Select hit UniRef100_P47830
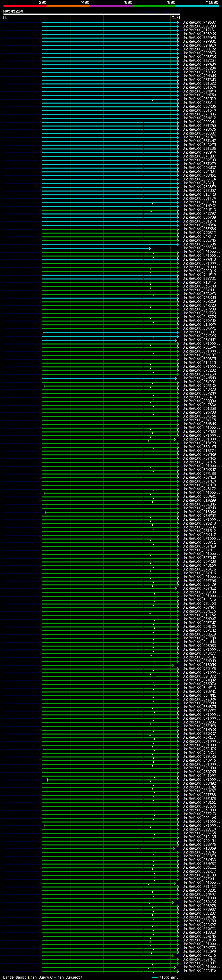This screenshot has width=222, height=980. point(199,405)
